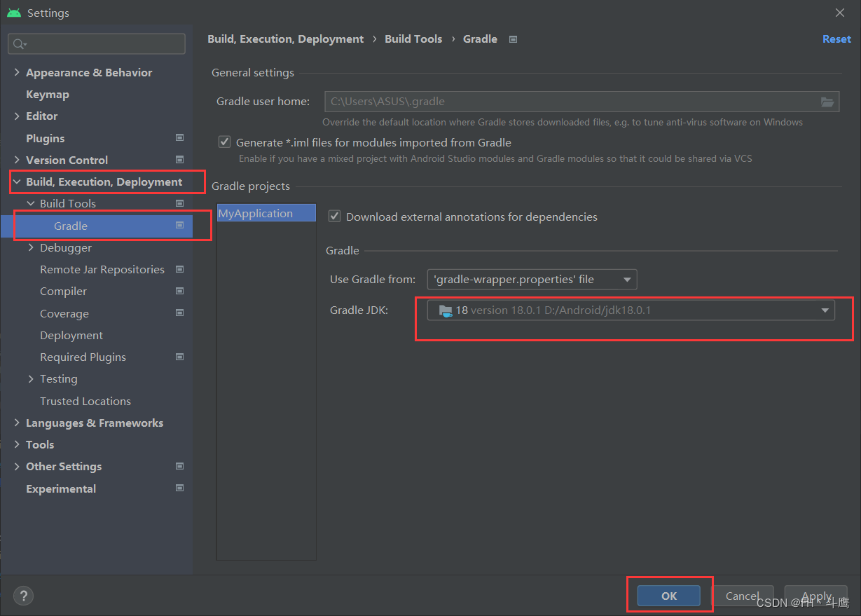Expand Languages & Frameworks section

tap(17, 423)
